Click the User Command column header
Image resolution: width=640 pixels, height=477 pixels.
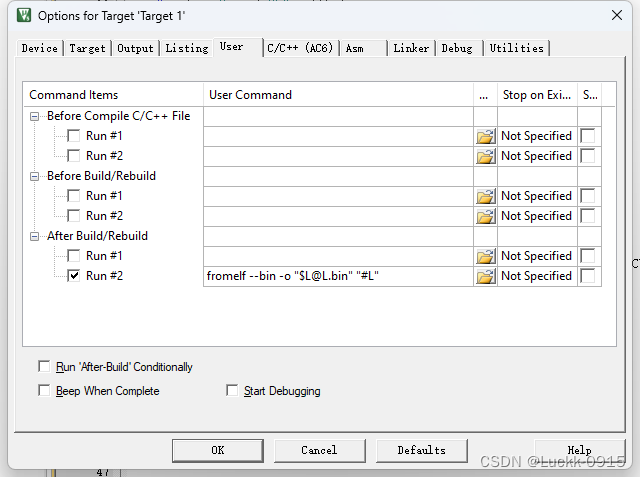coord(338,95)
